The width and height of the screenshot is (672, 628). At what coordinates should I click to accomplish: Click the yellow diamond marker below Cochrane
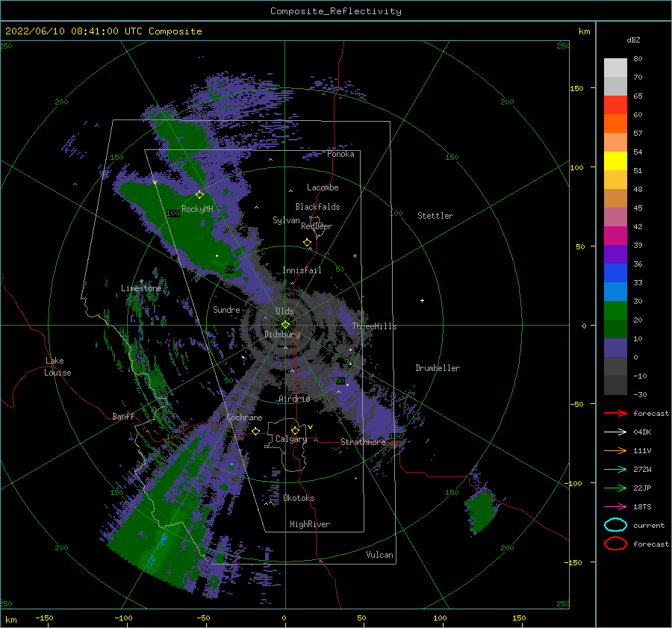click(x=256, y=432)
